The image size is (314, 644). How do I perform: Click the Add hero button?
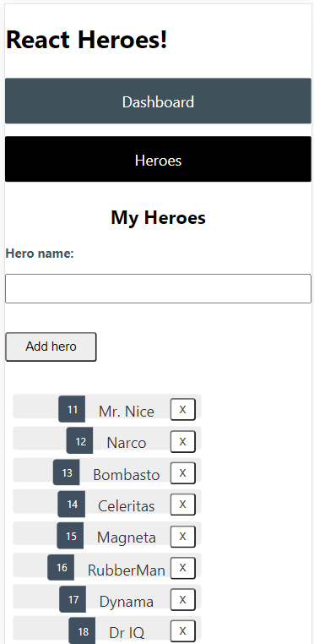point(51,347)
